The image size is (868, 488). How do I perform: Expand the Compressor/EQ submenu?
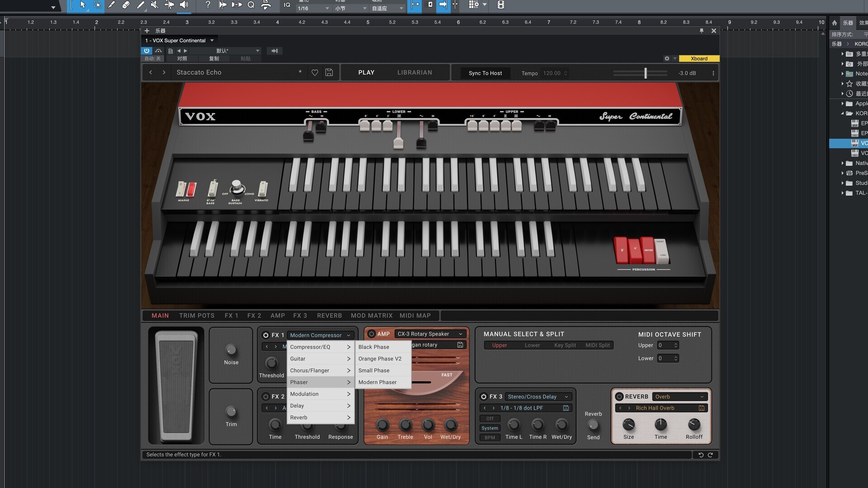point(320,347)
